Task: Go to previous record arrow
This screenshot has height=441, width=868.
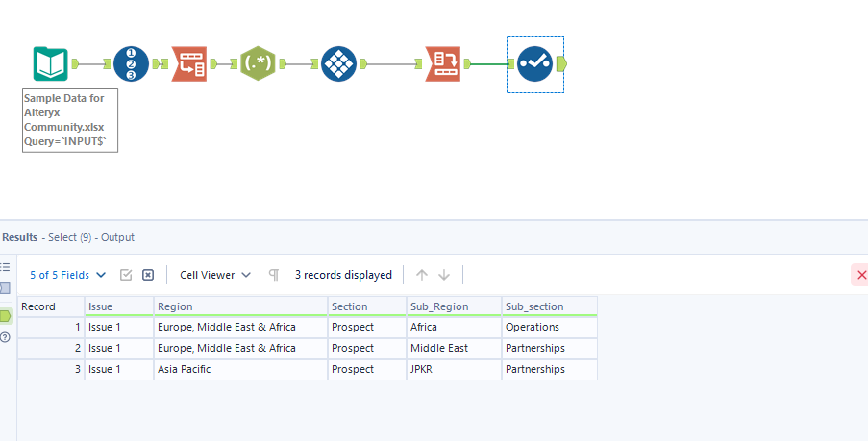Action: [x=421, y=275]
